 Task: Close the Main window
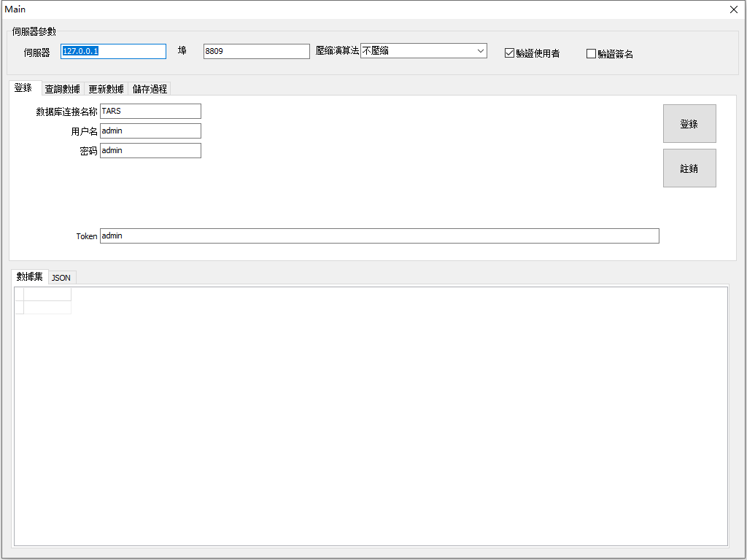click(x=734, y=9)
